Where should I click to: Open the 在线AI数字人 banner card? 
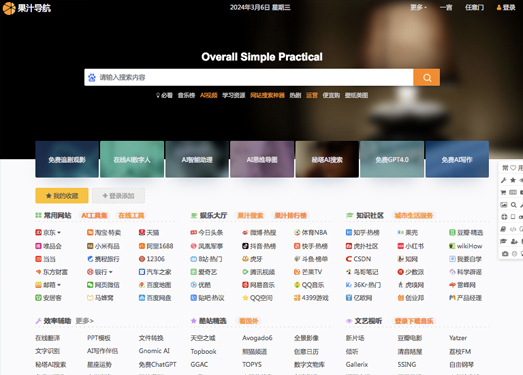point(132,159)
